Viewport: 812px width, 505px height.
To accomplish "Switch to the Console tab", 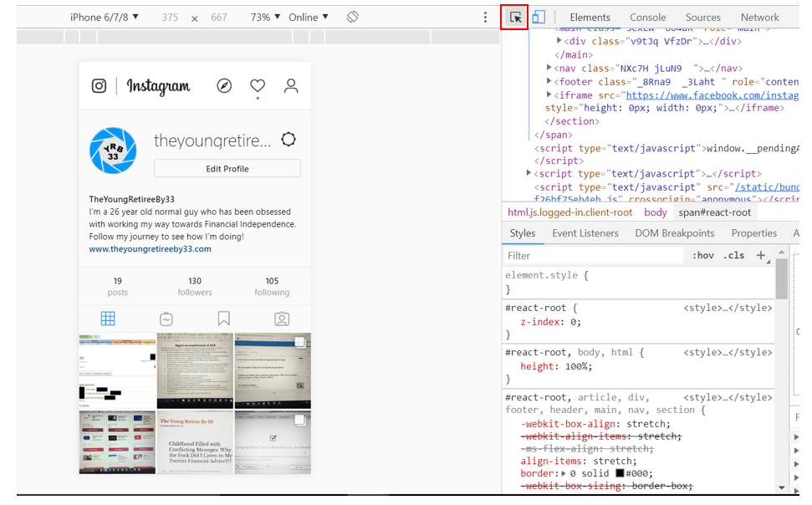I will [647, 17].
